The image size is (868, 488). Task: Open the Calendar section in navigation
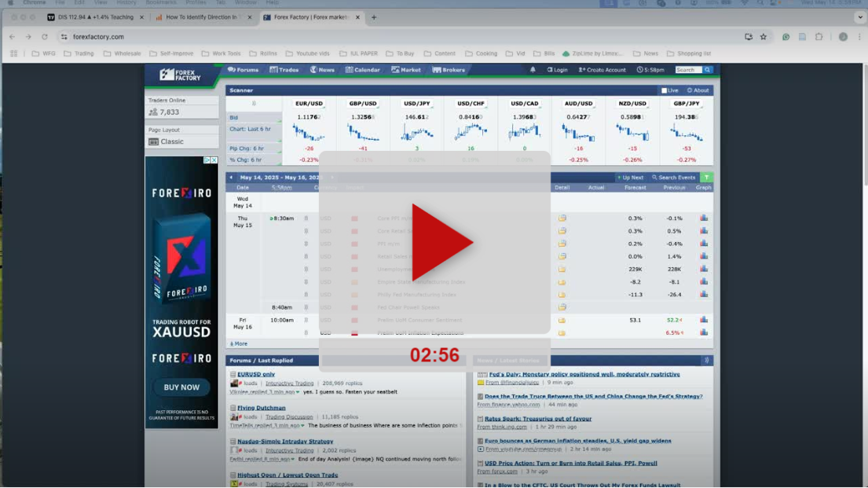point(363,70)
